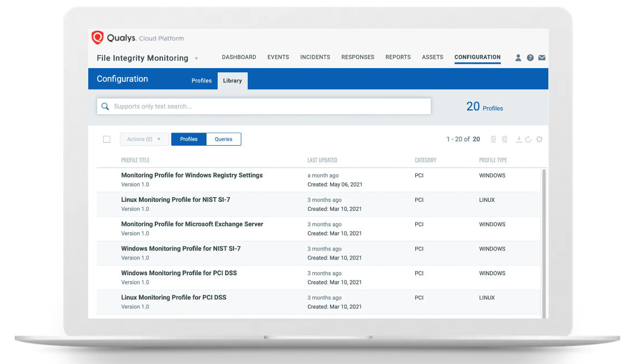The width and height of the screenshot is (644, 364).
Task: Open the Dashboard menu item
Action: click(239, 57)
